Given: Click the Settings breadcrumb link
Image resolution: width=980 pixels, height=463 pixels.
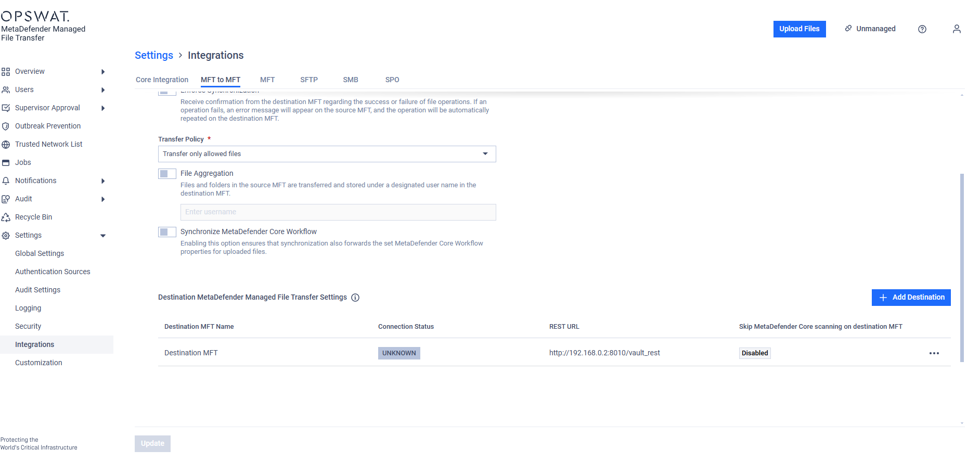Looking at the screenshot, I should [x=154, y=55].
